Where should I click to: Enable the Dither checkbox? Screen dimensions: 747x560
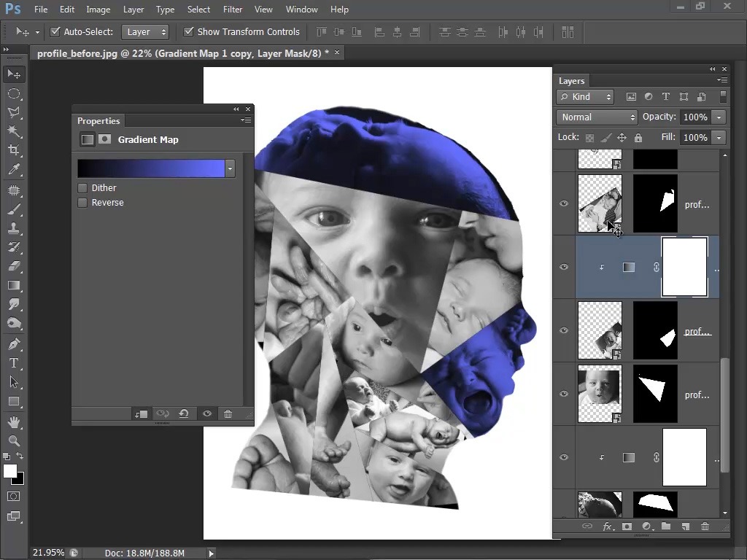[83, 188]
